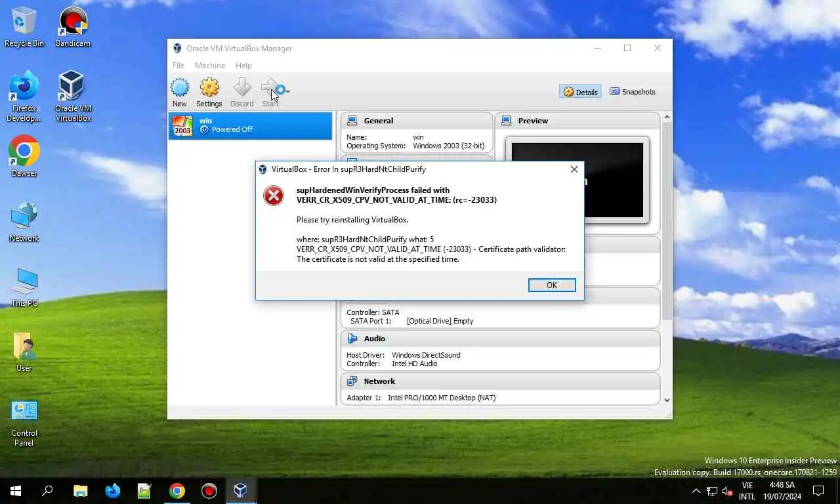Open the Machine menu
The height and width of the screenshot is (504, 840).
tap(210, 66)
